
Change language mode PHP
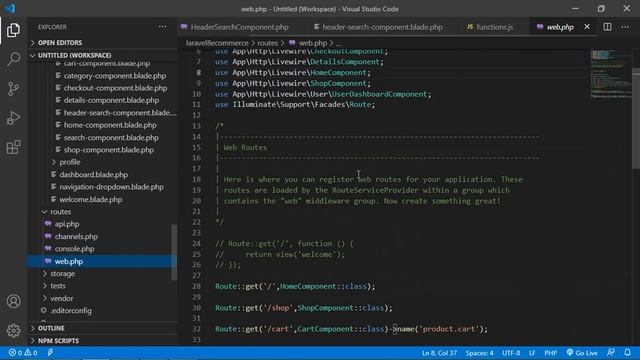[551, 353]
